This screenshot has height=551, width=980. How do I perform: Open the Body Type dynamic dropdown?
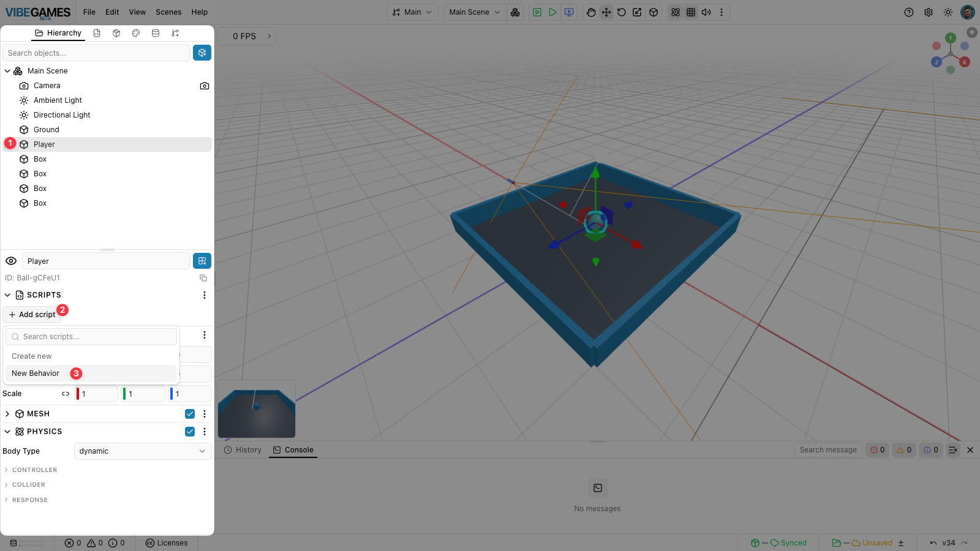[x=143, y=451]
